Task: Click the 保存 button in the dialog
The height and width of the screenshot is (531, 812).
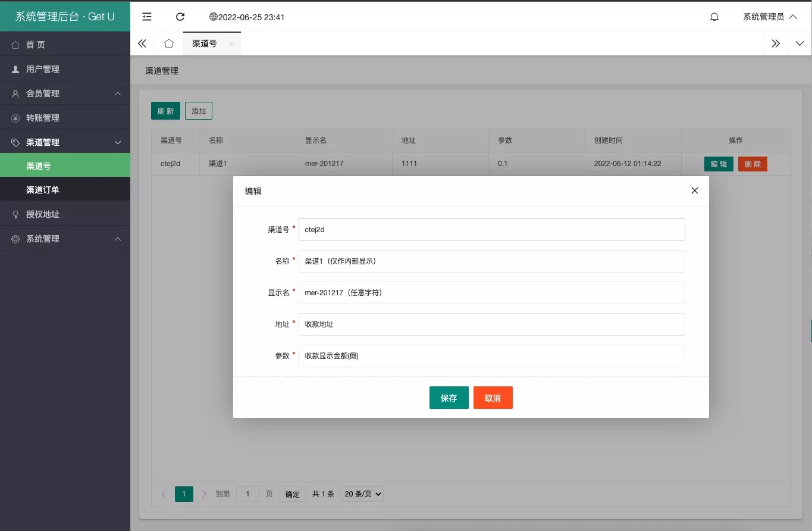Action: tap(449, 398)
